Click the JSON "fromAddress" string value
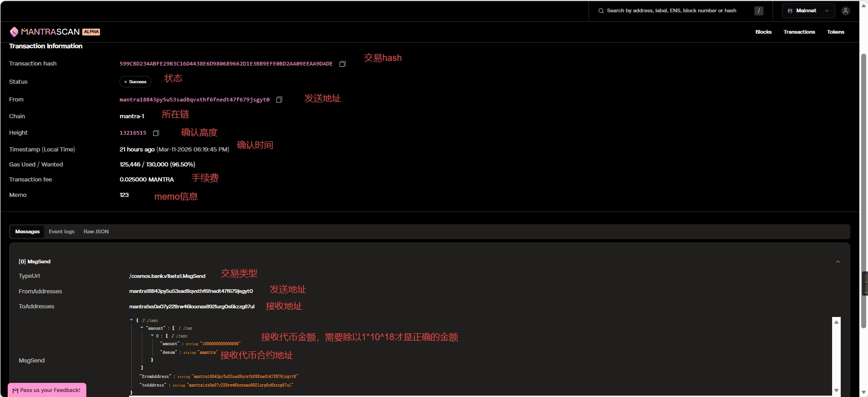 tap(245, 377)
